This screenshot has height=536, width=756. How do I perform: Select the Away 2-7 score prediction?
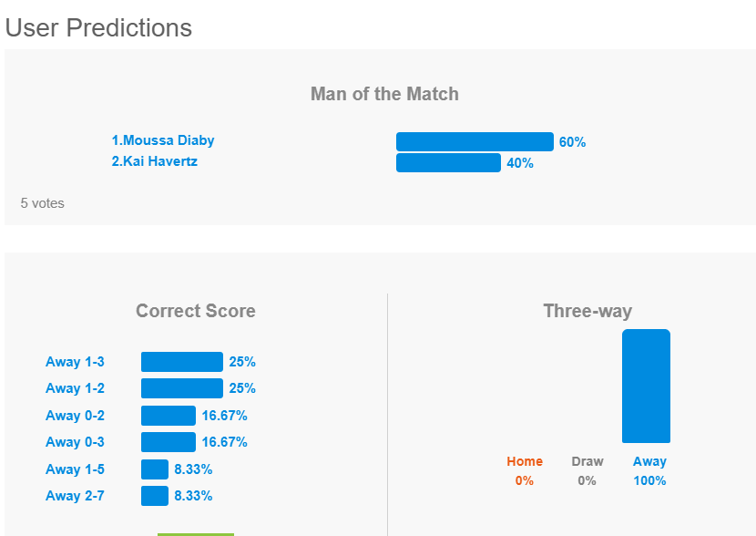(x=75, y=496)
